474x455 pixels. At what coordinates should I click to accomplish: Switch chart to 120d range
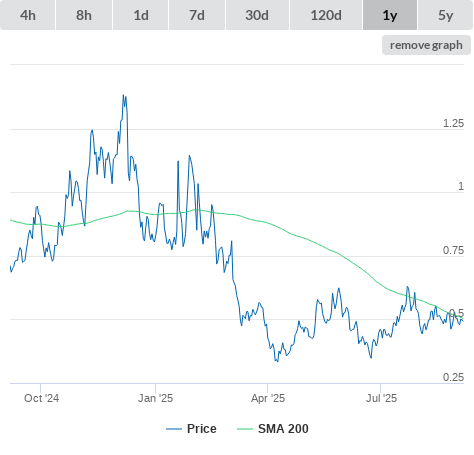coord(326,15)
